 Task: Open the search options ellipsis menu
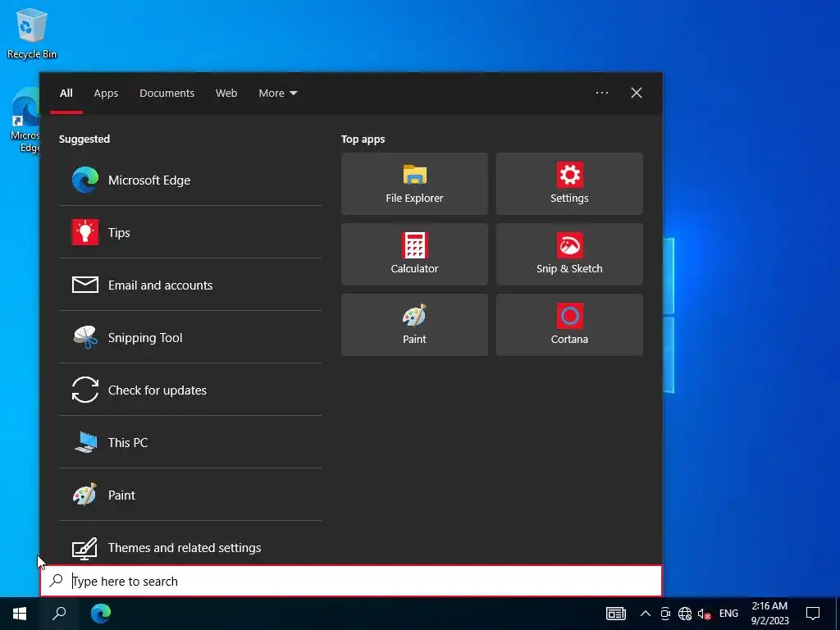tap(602, 93)
